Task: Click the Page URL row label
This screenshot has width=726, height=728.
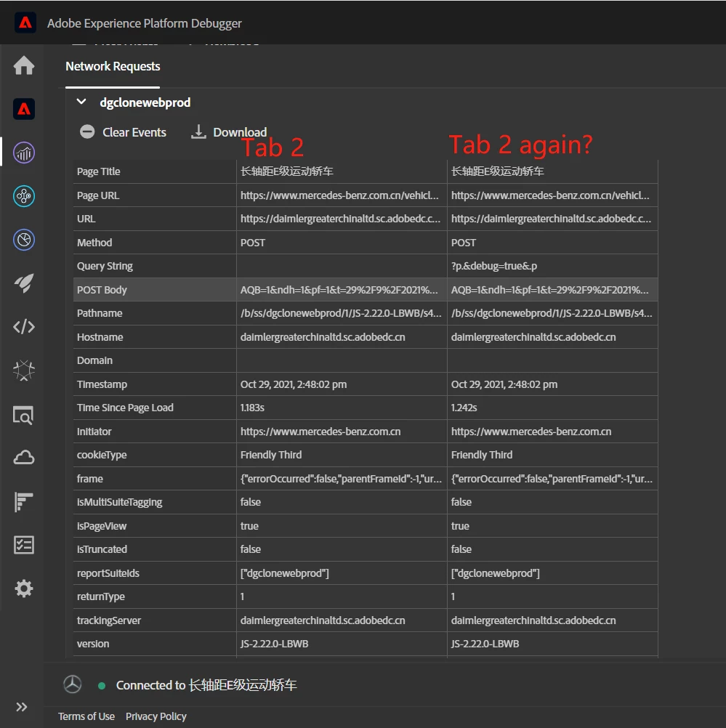Action: (98, 195)
